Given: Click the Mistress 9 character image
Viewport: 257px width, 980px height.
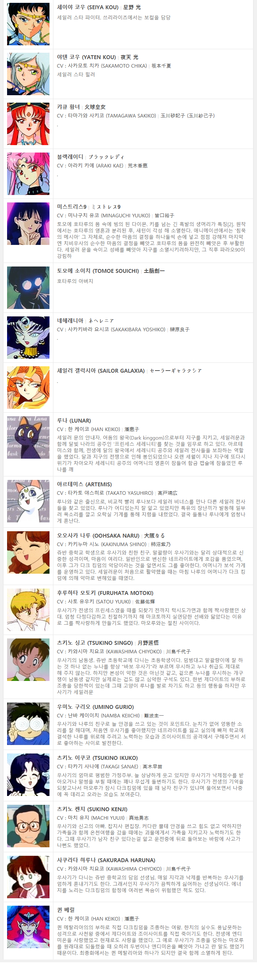Looking at the screenshot, I should click(x=28, y=223).
